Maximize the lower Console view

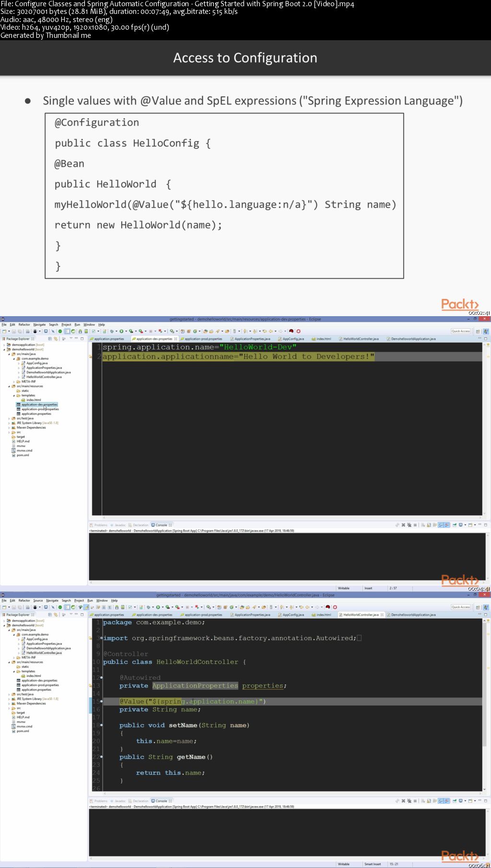[x=485, y=800]
